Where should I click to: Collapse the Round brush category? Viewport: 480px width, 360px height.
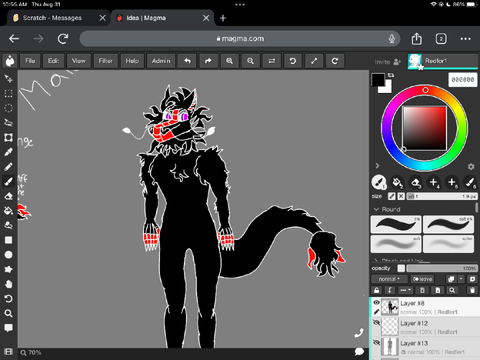coord(376,209)
